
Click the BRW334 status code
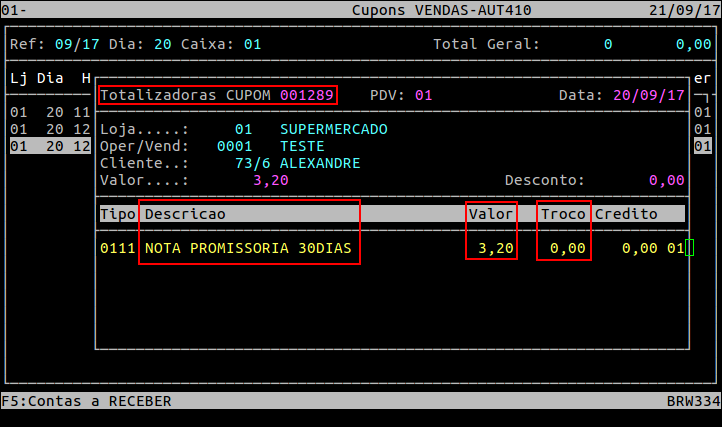(693, 401)
